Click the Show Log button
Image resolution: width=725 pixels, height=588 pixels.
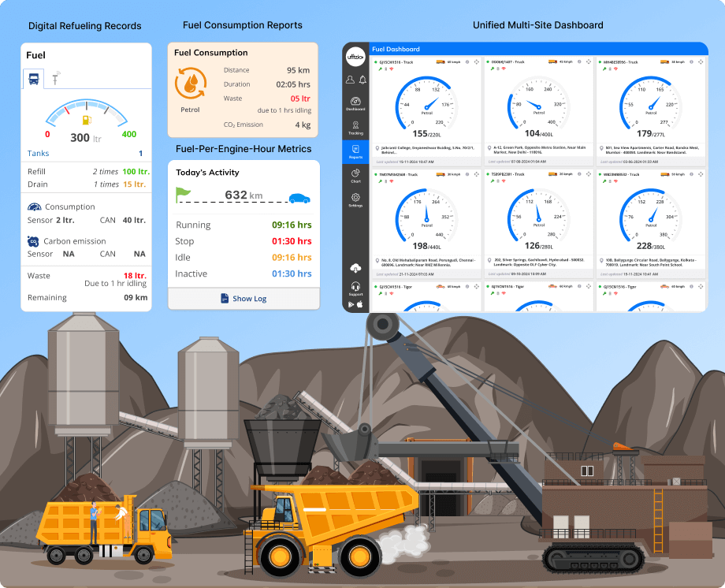pos(244,299)
